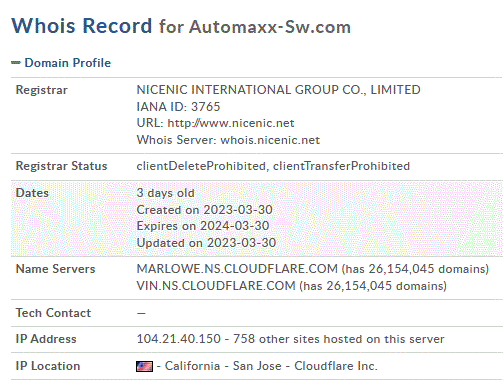Click the IP Address label

[x=46, y=339]
